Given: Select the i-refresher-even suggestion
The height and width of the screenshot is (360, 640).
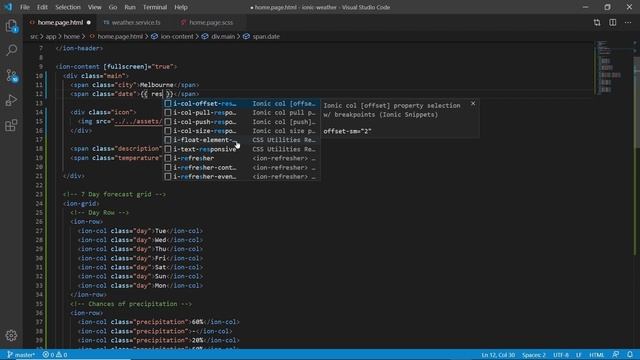Looking at the screenshot, I should [242, 177].
